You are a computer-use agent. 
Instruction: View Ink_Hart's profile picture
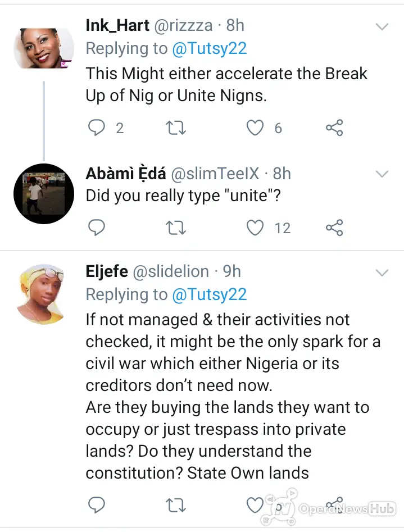pyautogui.click(x=44, y=48)
